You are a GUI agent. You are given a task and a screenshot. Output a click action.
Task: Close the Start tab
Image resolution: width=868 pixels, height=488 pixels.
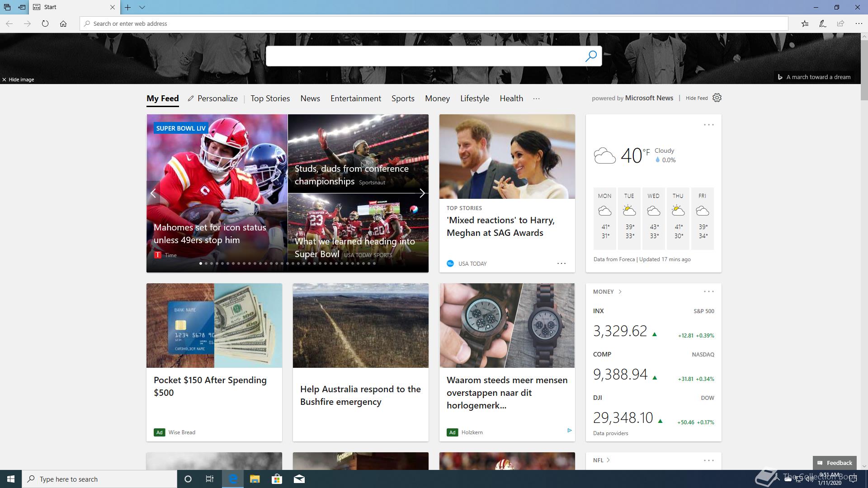(113, 7)
